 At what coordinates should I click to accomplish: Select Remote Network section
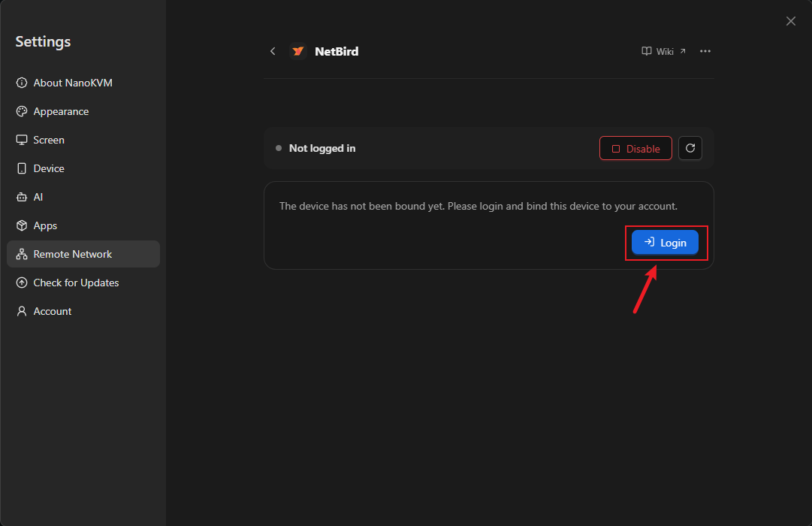coord(83,254)
